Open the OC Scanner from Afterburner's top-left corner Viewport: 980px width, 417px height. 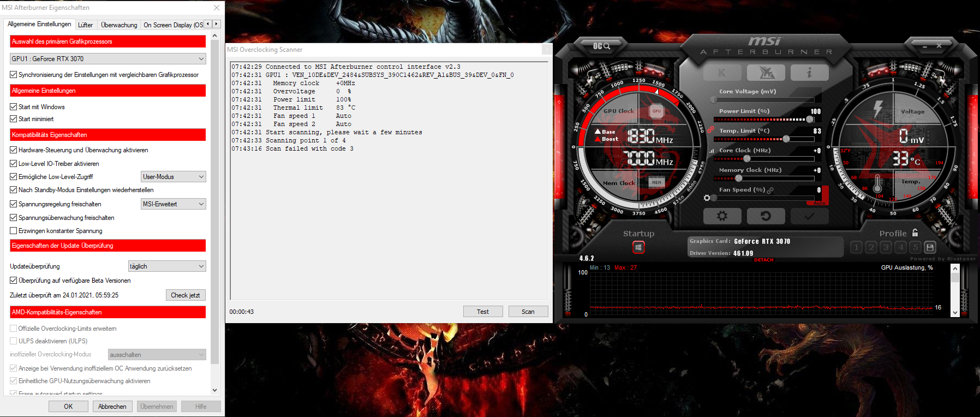click(x=601, y=46)
